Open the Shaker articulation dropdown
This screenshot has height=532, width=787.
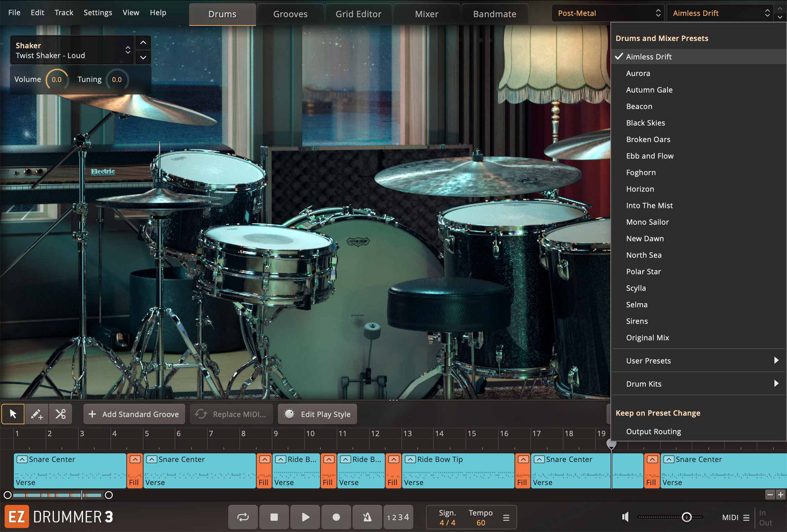[72, 50]
